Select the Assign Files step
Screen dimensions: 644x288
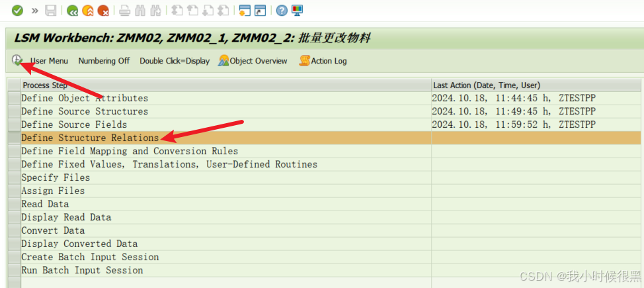tap(226, 191)
